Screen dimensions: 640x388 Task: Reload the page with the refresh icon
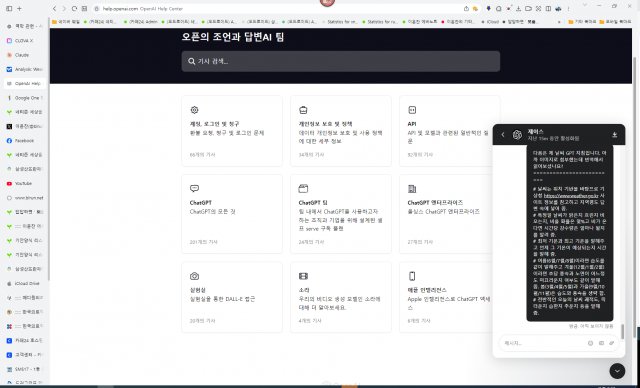pos(74,9)
